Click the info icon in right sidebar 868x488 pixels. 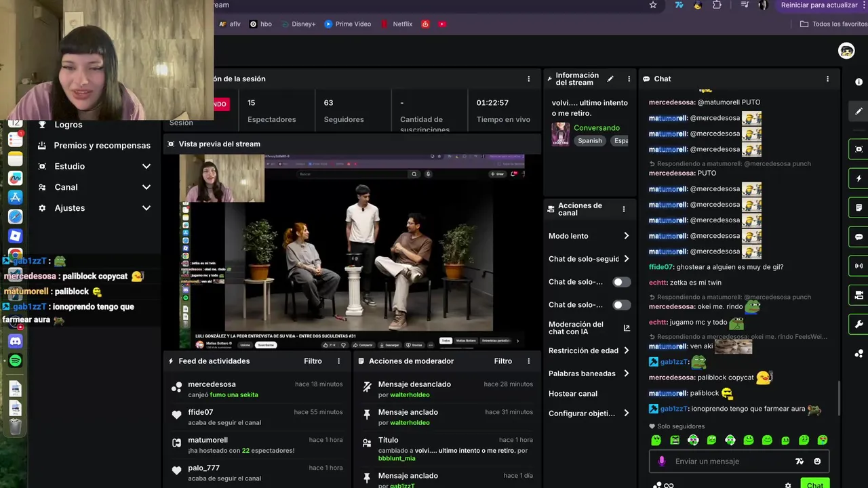click(859, 82)
